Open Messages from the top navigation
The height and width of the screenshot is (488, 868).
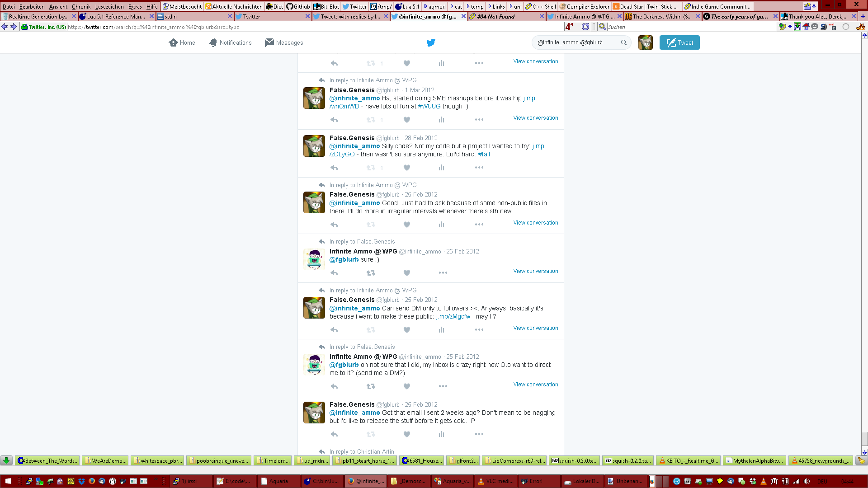click(284, 42)
